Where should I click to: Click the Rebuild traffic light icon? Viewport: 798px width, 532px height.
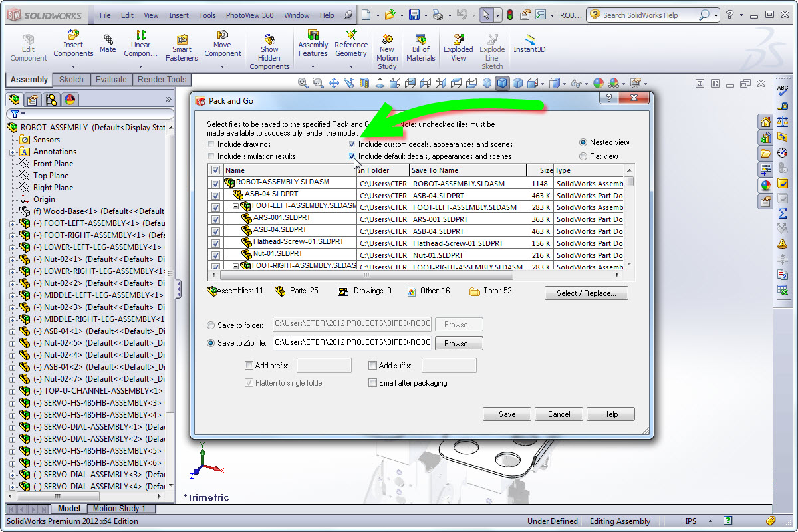point(510,15)
